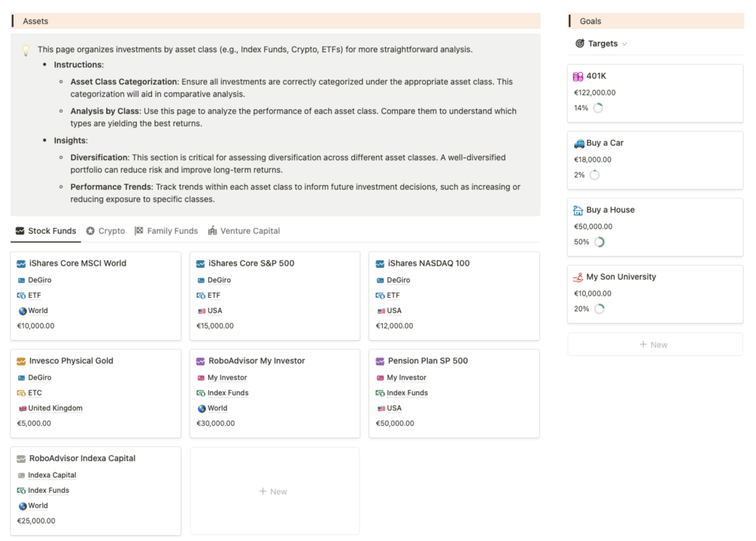Viewport: 756px width, 541px height.
Task: Click the 401K goal icon
Action: [x=578, y=77]
